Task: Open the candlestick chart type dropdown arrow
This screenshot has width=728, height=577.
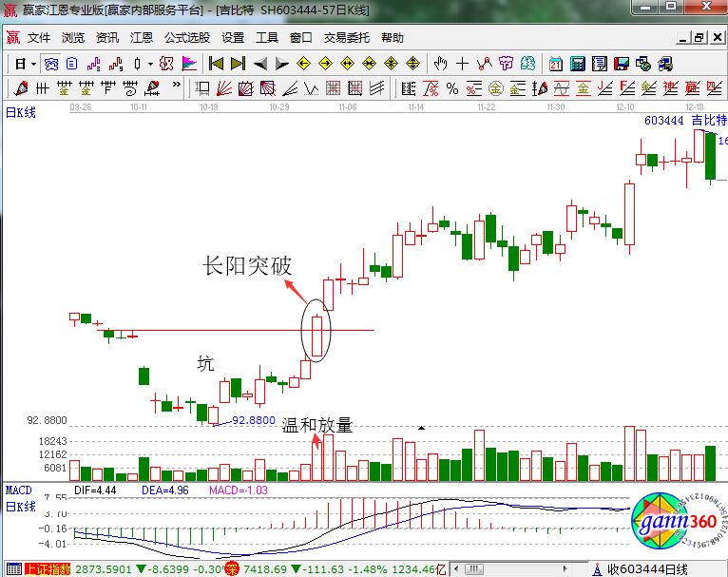Action: (x=150, y=64)
